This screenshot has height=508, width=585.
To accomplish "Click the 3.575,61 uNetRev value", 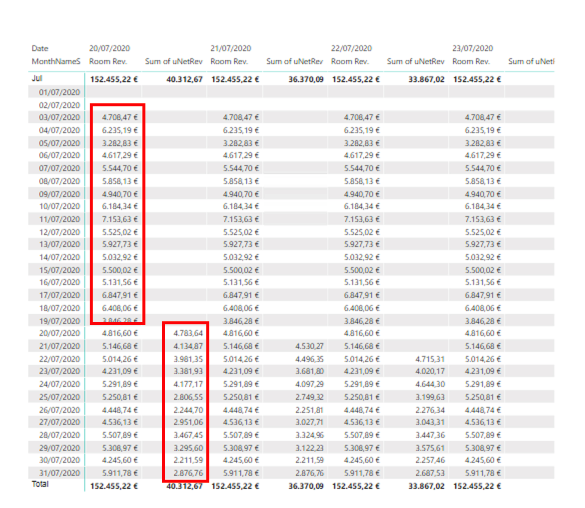I will (430, 448).
